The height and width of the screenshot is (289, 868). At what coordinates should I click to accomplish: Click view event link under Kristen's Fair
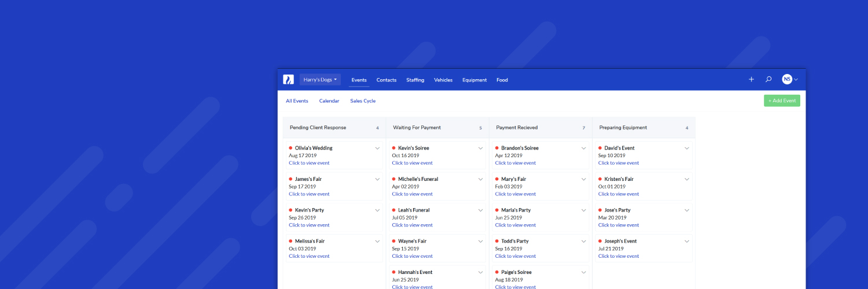pyautogui.click(x=619, y=194)
